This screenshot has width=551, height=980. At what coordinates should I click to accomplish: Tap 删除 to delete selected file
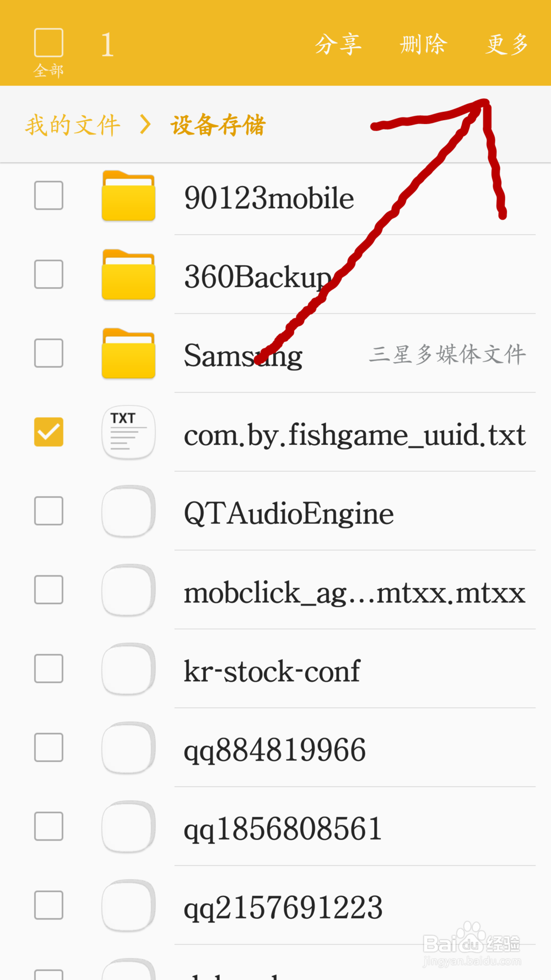(423, 44)
